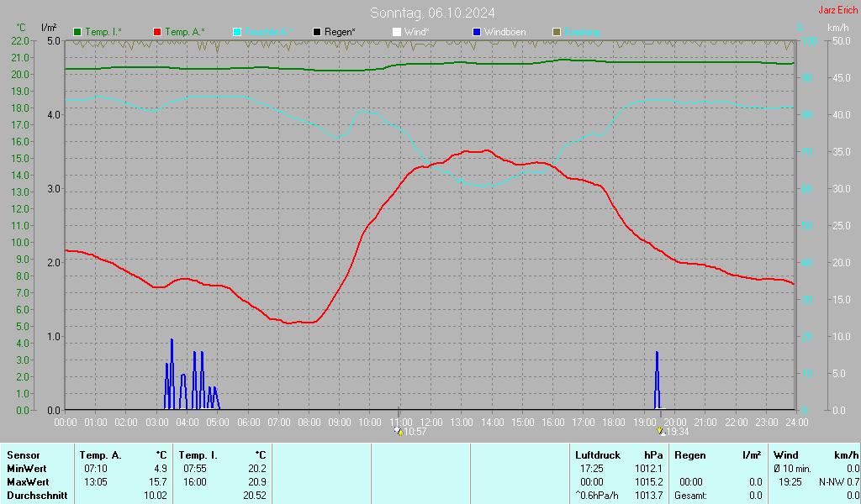The image size is (861, 504).
Task: Select the Temp. A. column header
Action: coord(100,455)
